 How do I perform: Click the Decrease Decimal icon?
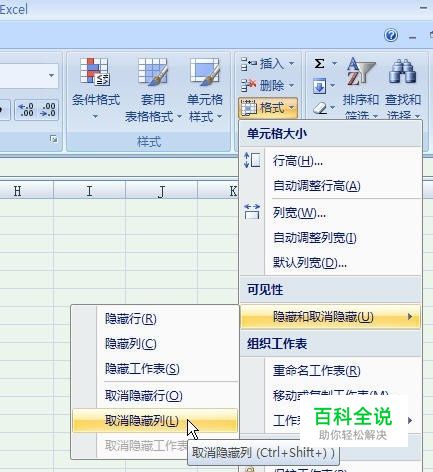pos(48,110)
